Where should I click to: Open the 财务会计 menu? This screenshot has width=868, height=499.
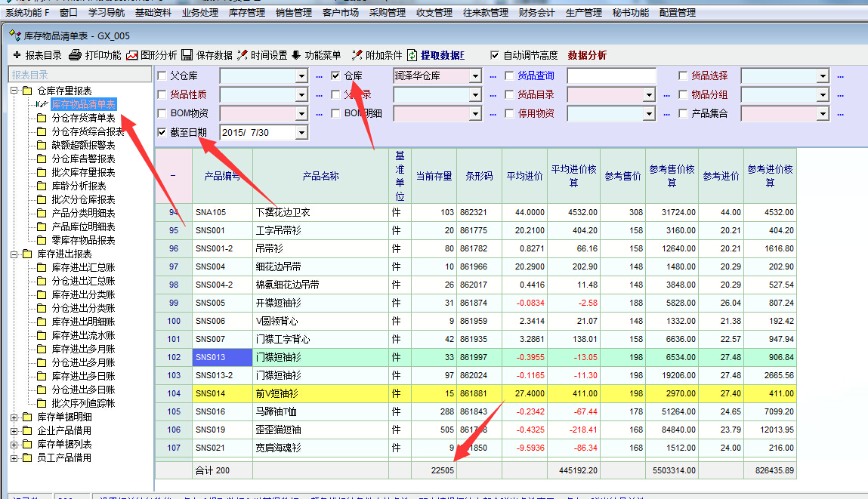coord(537,13)
